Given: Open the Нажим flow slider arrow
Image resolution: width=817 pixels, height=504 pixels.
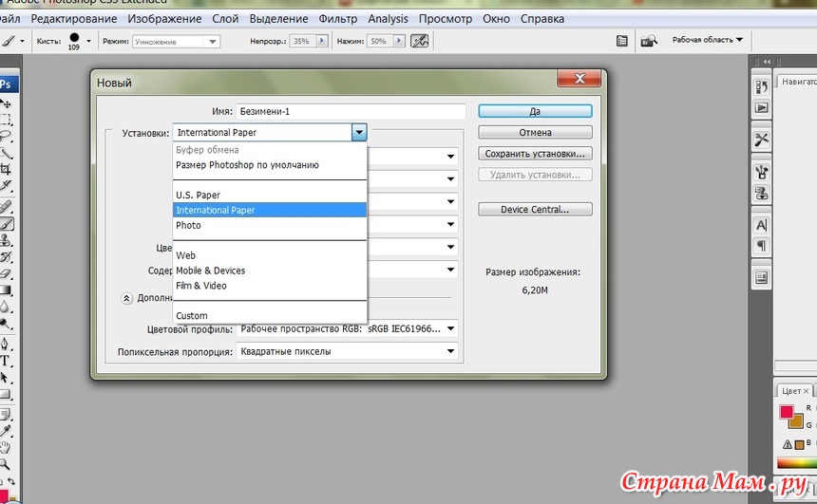Looking at the screenshot, I should click(x=399, y=41).
